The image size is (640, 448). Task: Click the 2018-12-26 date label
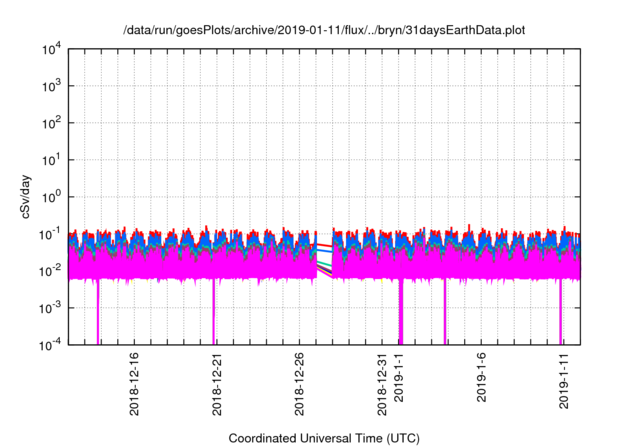click(x=299, y=384)
